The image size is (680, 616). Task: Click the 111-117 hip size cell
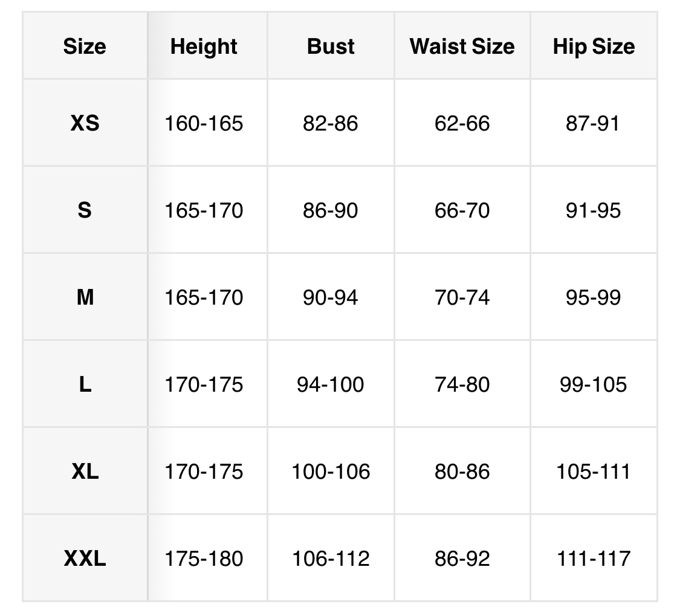pos(594,559)
